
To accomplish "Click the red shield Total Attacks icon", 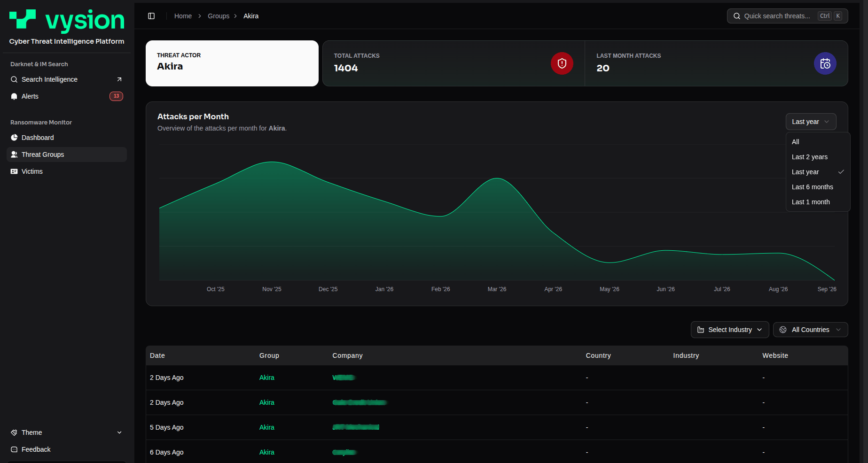I will pos(562,63).
